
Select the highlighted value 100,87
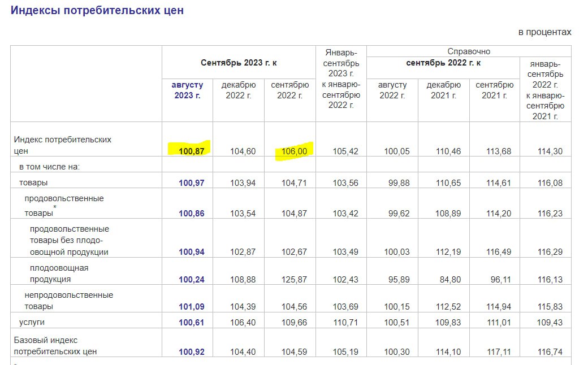[191, 151]
